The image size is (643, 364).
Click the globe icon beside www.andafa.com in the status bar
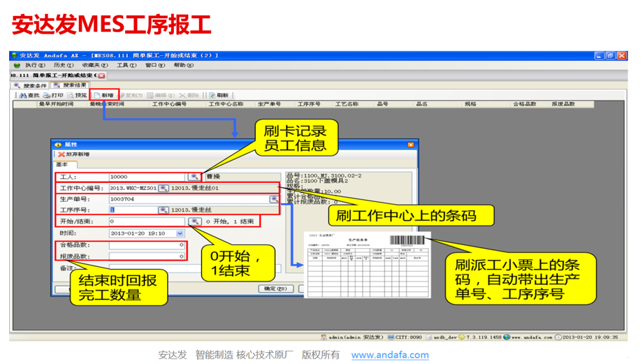pyautogui.click(x=507, y=337)
